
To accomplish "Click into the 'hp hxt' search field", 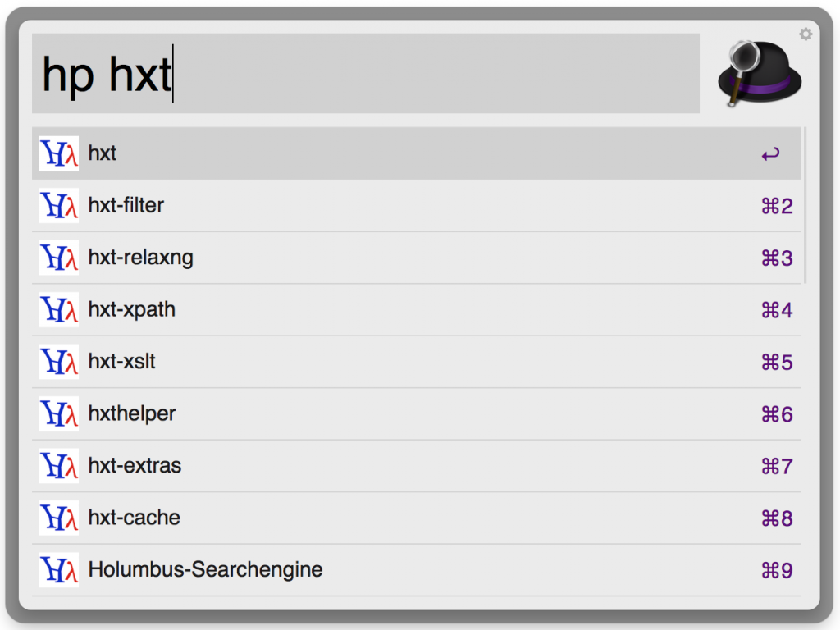I will (x=365, y=74).
